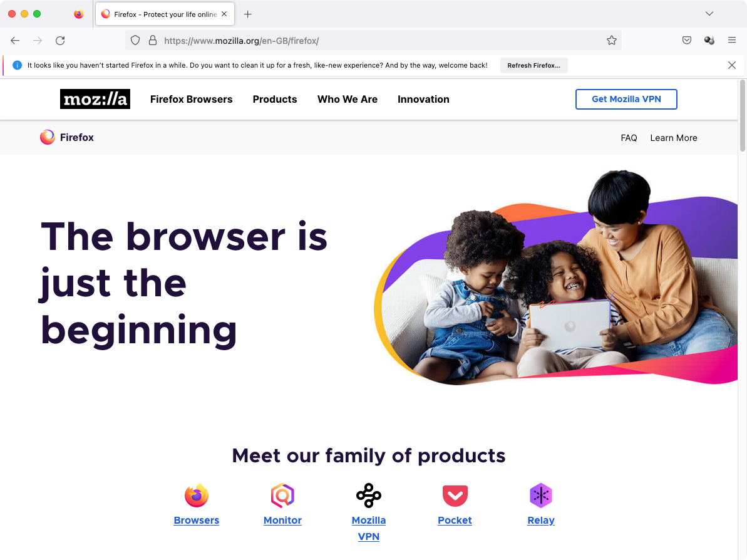The image size is (747, 560).
Task: Dismiss the refresh notification bar
Action: 732,65
